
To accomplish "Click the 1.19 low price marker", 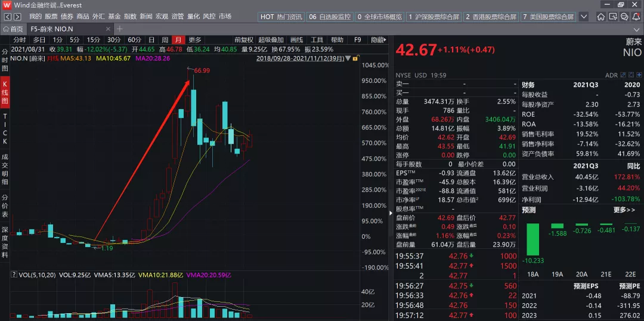I will pyautogui.click(x=107, y=248).
